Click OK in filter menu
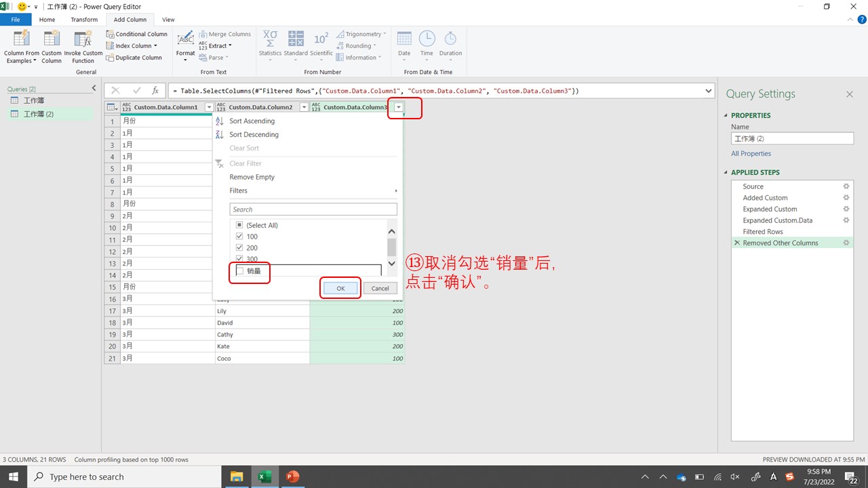 (x=340, y=288)
